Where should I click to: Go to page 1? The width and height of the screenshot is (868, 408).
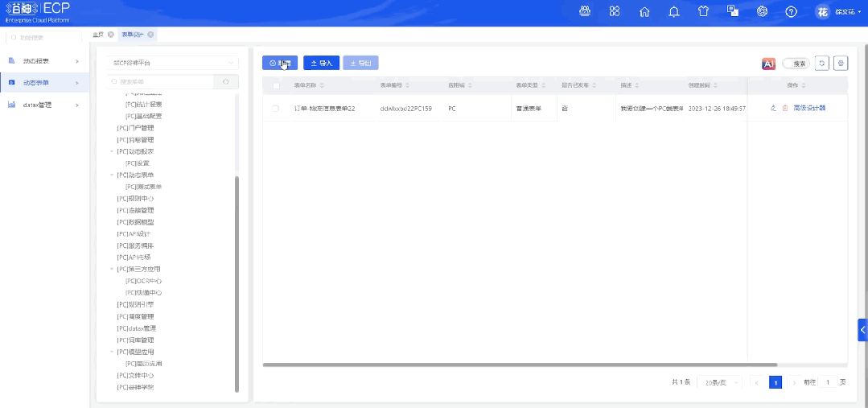pos(775,382)
